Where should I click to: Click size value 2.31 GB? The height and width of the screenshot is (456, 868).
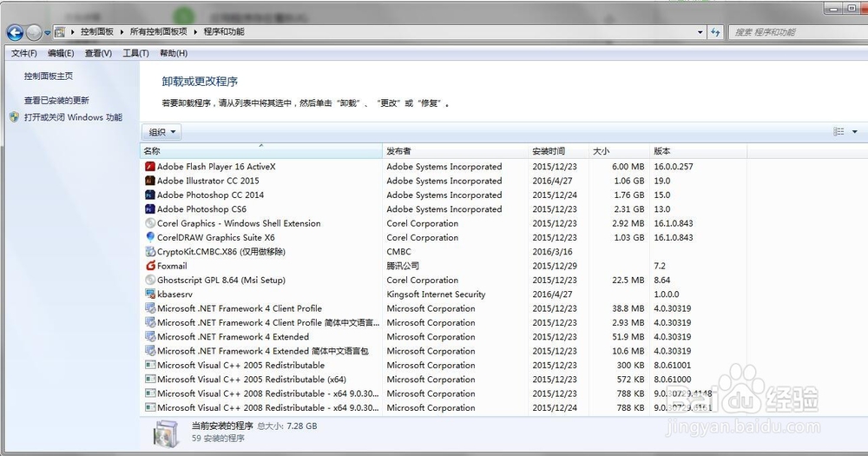628,208
